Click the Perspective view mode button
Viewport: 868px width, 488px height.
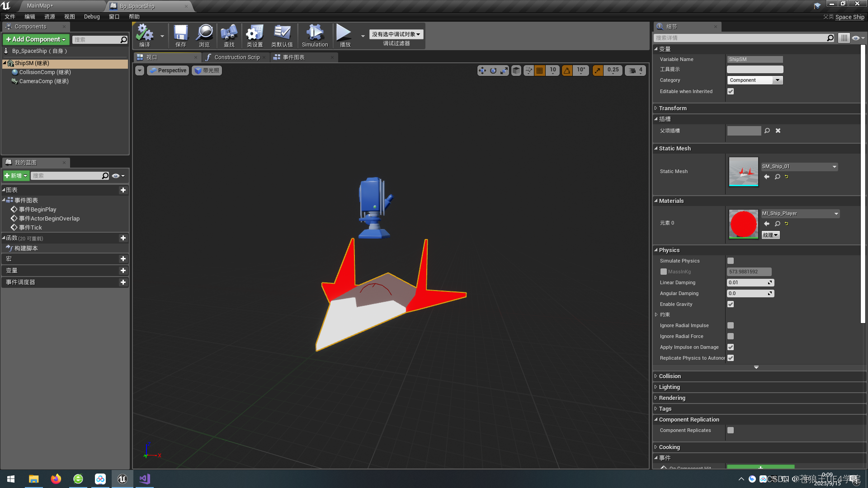tap(168, 70)
